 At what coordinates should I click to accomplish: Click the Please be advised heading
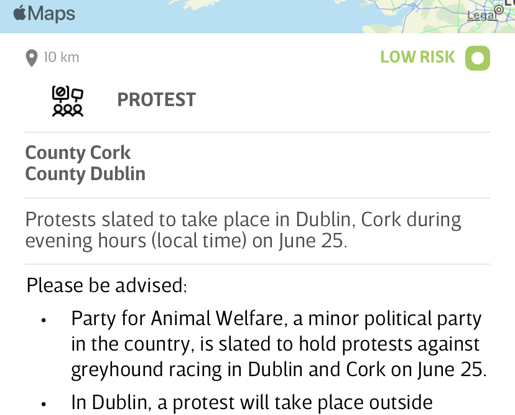pyautogui.click(x=107, y=286)
